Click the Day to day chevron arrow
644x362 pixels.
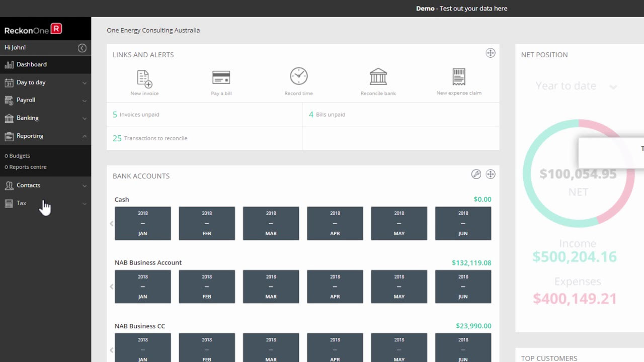(x=85, y=83)
